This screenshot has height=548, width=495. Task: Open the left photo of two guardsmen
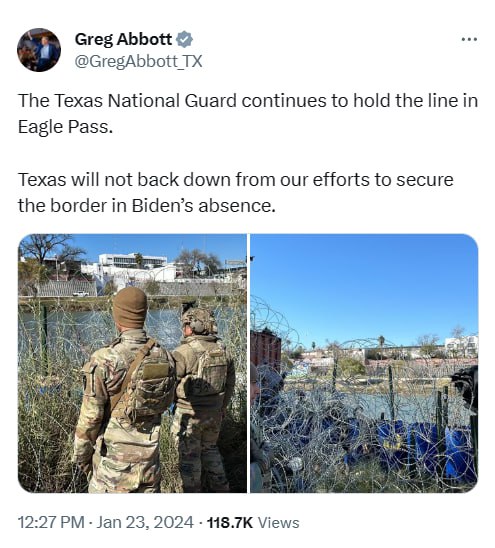point(132,363)
